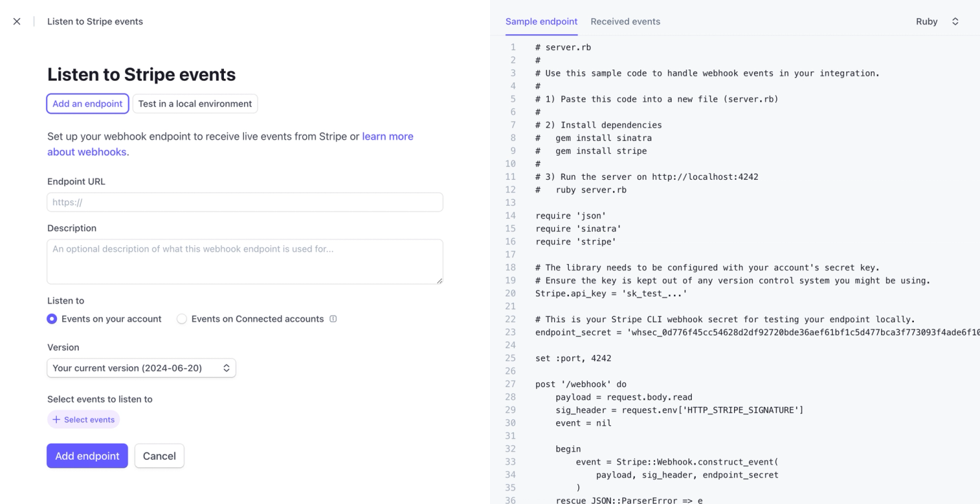The height and width of the screenshot is (504, 980).
Task: Select Events on your account radio
Action: click(x=51, y=319)
